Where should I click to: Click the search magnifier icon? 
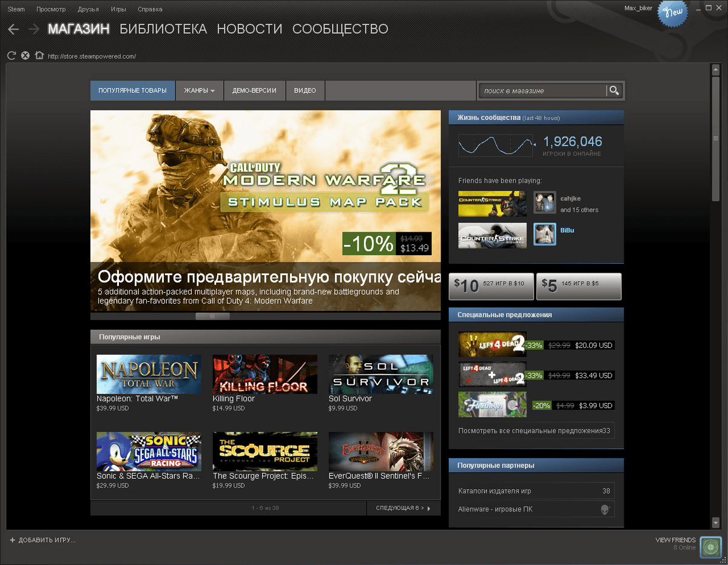615,90
